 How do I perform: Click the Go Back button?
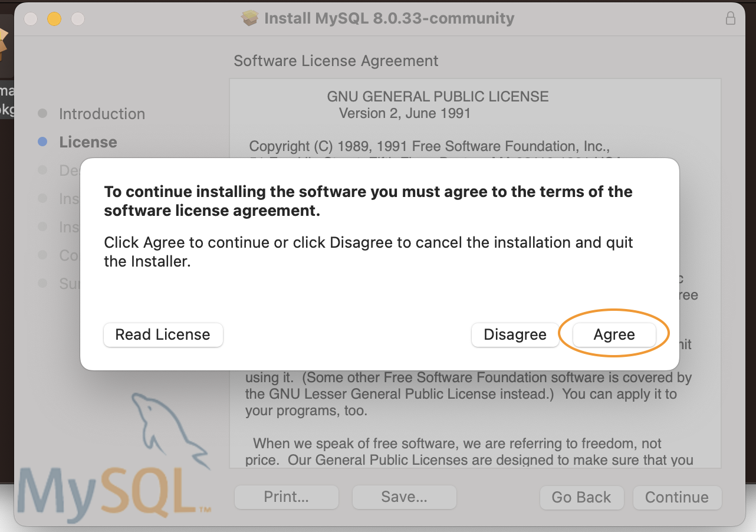pyautogui.click(x=581, y=497)
